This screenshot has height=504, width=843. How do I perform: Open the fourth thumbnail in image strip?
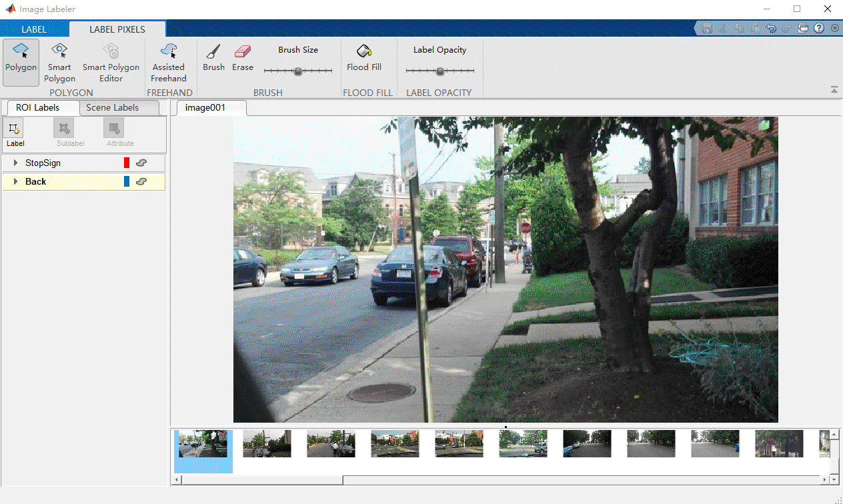click(395, 443)
